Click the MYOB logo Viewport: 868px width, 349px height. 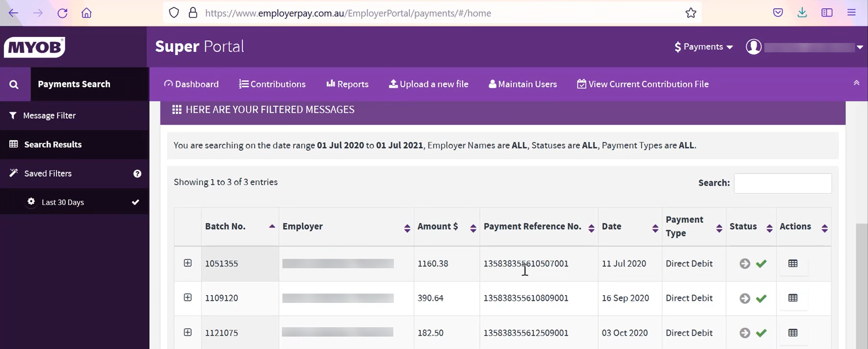[x=35, y=47]
